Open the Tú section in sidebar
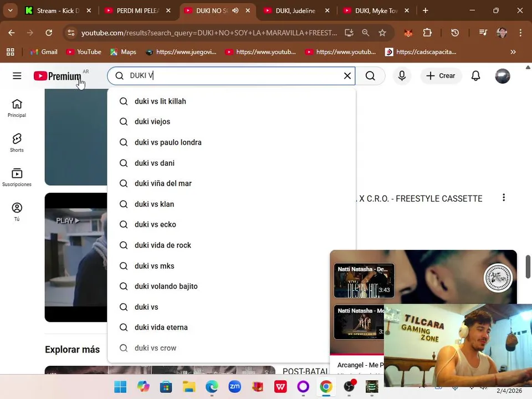Viewport: 532px width, 399px height. pos(17,212)
